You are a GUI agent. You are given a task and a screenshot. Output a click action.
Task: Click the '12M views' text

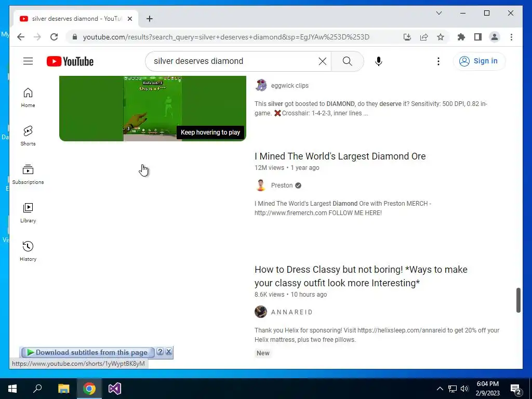point(270,168)
